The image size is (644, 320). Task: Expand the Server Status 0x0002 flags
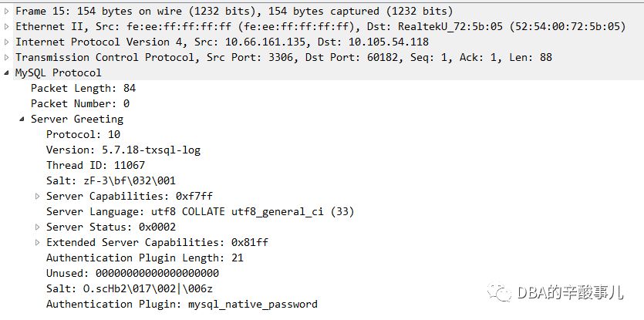click(x=38, y=227)
